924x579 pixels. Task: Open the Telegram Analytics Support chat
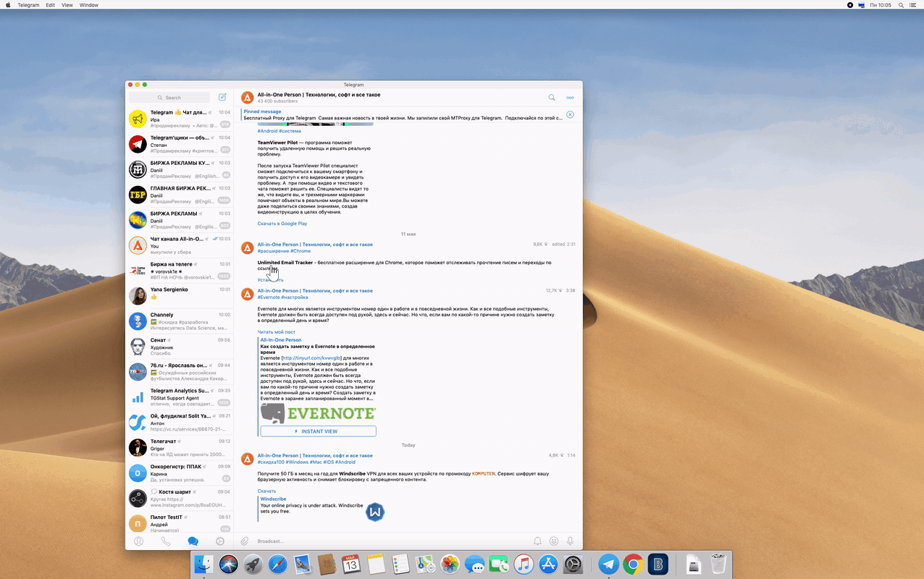[x=180, y=397]
